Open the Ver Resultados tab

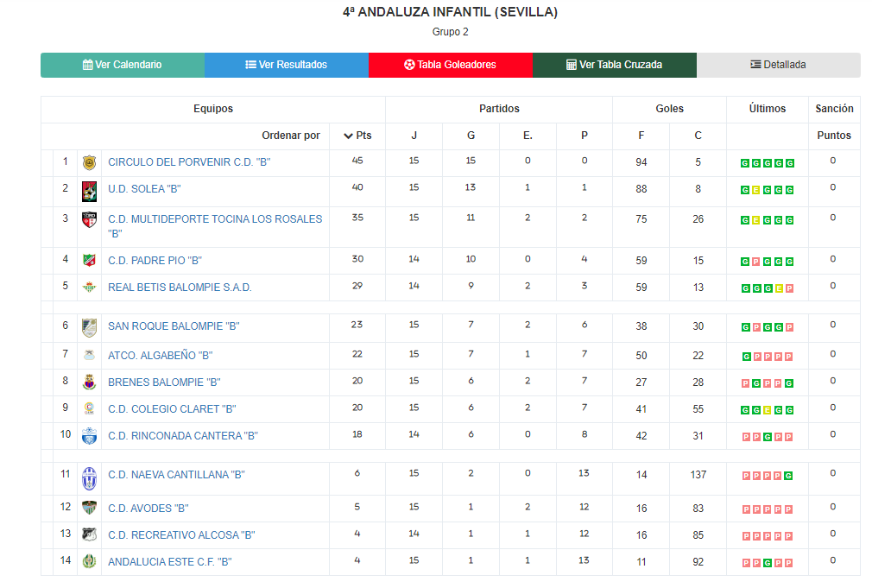coord(287,65)
